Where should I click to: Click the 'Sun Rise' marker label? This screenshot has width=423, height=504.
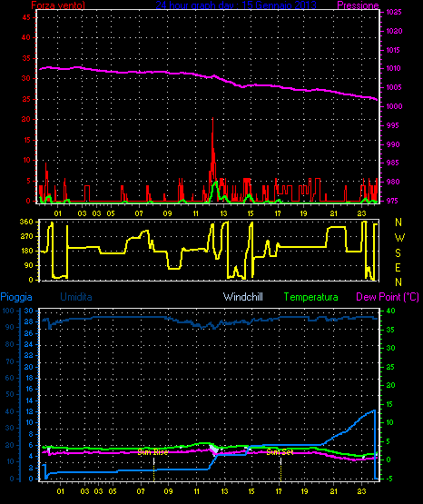[152, 452]
